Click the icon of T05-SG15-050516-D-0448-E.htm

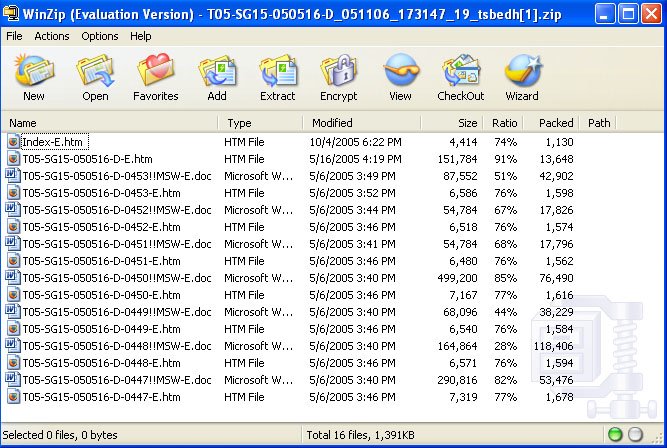pos(13,363)
